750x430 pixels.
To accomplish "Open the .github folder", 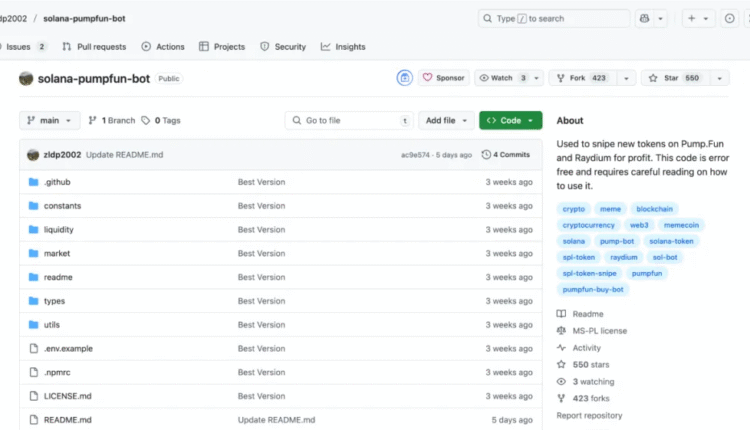I will (56, 182).
